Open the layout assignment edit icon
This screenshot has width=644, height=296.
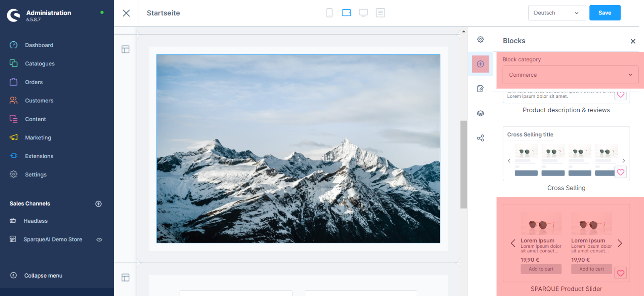pyautogui.click(x=480, y=89)
